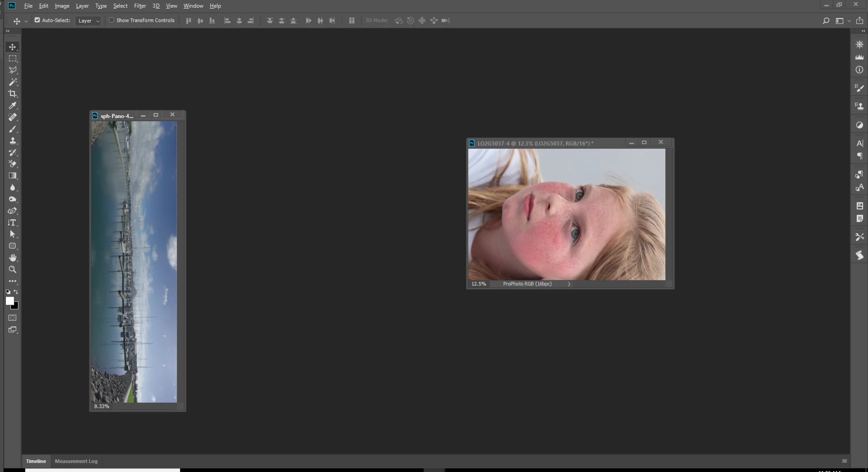Activate the Crop tool
The width and height of the screenshot is (868, 472).
13,94
